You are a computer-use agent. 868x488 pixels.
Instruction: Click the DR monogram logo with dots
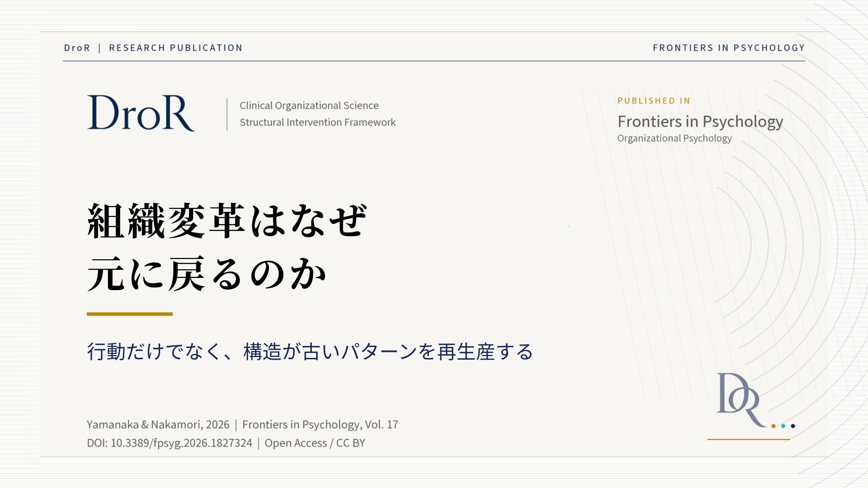[x=756, y=400]
